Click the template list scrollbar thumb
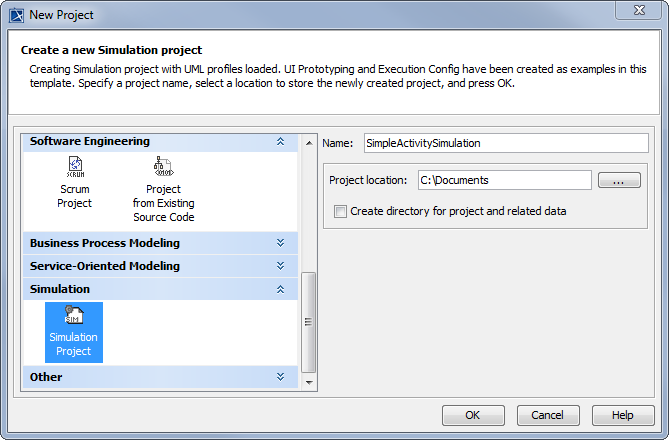Screen dimensions: 669x440 click(x=309, y=320)
